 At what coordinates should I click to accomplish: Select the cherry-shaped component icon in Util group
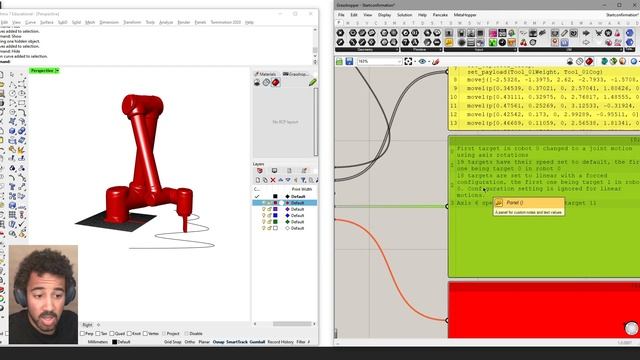(523, 42)
